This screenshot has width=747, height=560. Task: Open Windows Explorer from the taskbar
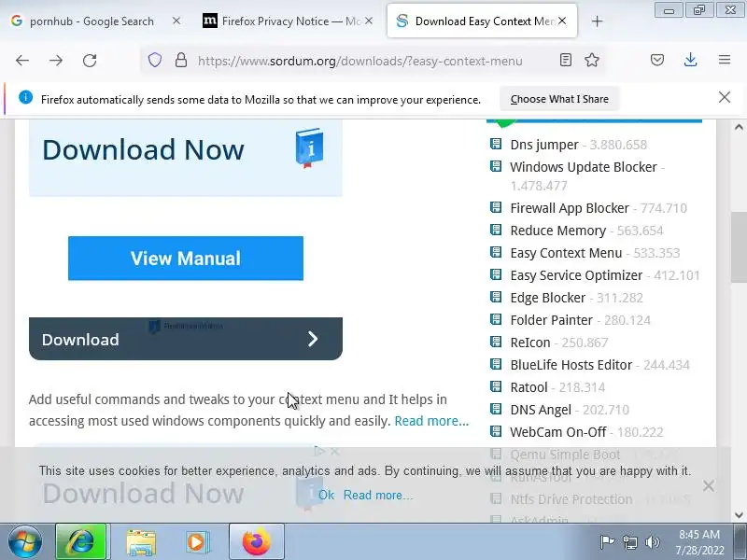141,542
